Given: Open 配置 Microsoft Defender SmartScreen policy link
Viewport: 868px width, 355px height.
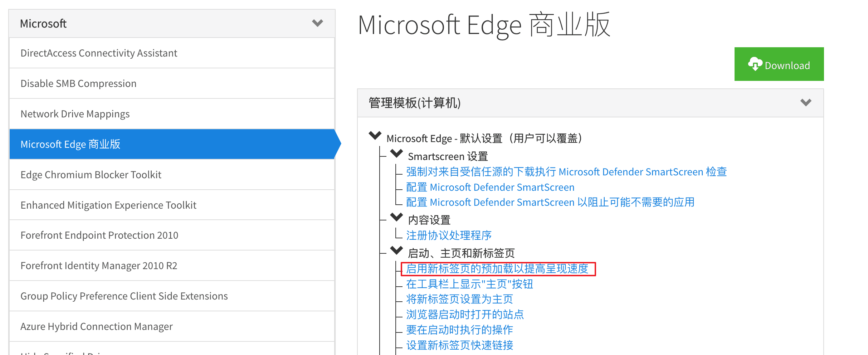Looking at the screenshot, I should (x=490, y=188).
